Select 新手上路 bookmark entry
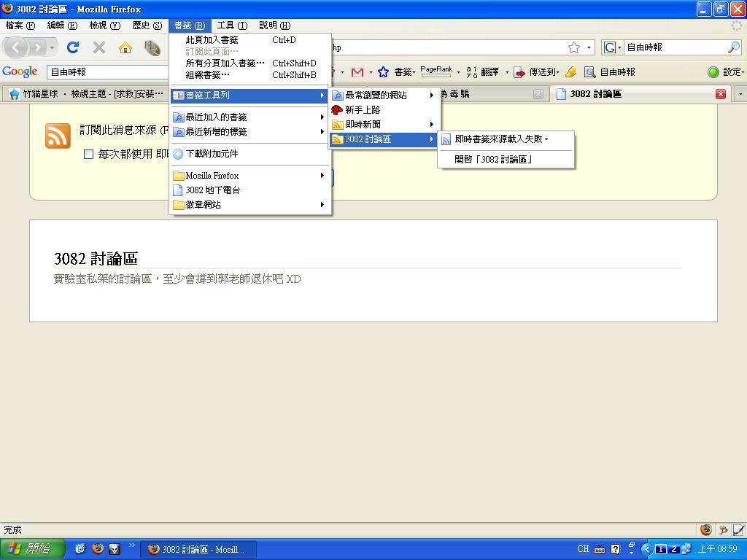 383,110
